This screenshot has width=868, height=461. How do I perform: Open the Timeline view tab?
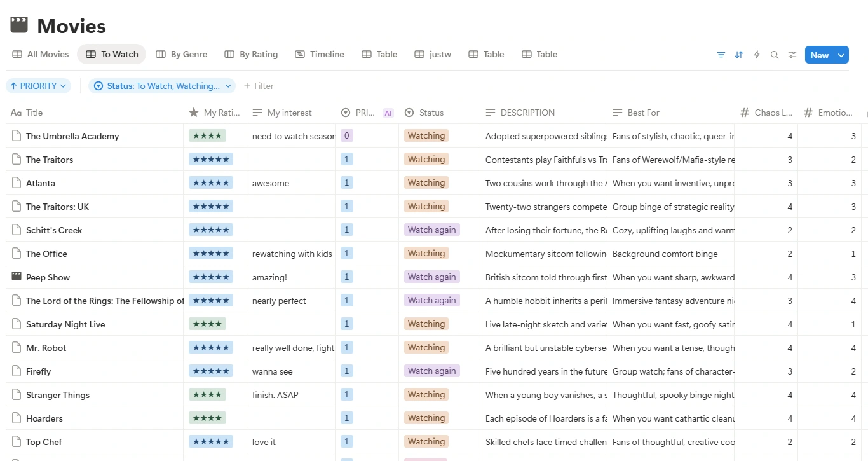click(x=320, y=55)
